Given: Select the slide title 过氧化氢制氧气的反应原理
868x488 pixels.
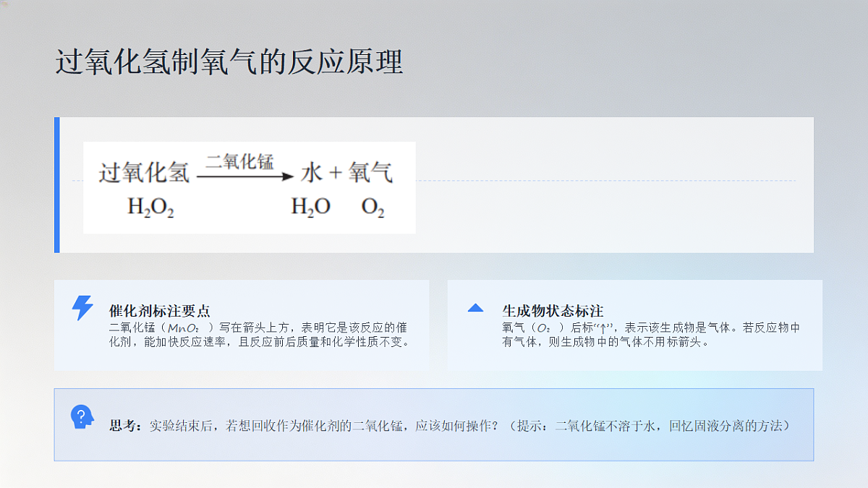Looking at the screenshot, I should [x=229, y=63].
